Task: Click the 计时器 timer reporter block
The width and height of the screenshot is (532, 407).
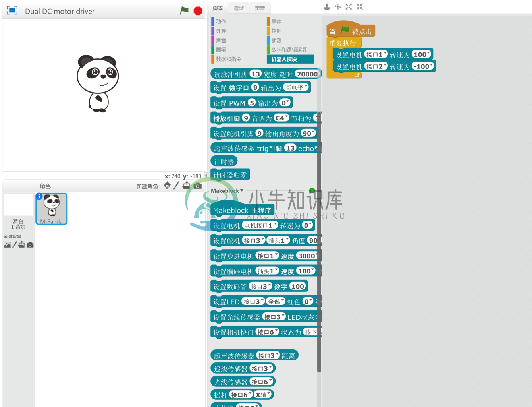Action: coord(224,161)
